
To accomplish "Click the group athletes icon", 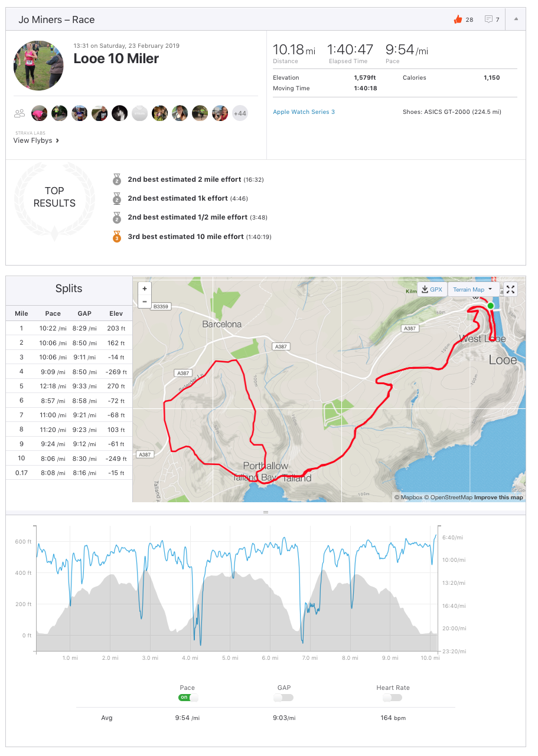I will coord(20,113).
